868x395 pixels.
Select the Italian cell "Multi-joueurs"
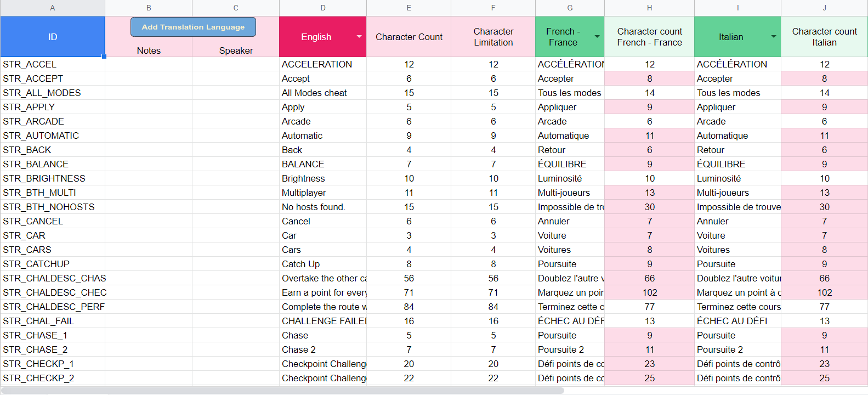[x=737, y=193]
